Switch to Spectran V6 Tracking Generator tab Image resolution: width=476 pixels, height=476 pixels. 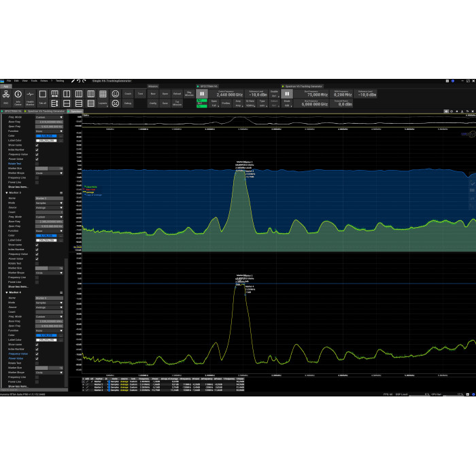pyautogui.click(x=46, y=111)
